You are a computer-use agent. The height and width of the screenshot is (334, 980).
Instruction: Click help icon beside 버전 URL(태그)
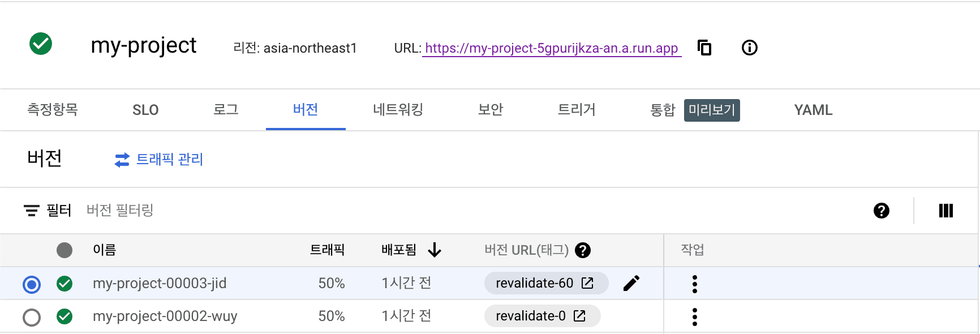point(583,250)
